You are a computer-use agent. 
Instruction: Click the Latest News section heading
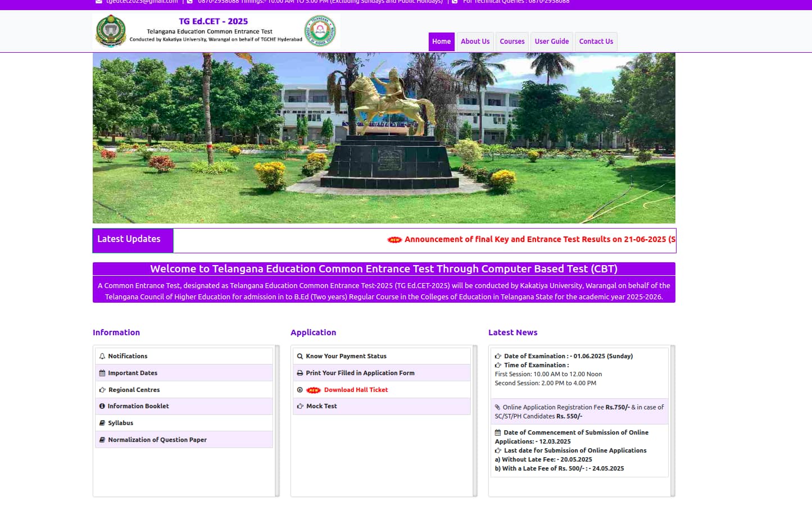click(x=512, y=332)
